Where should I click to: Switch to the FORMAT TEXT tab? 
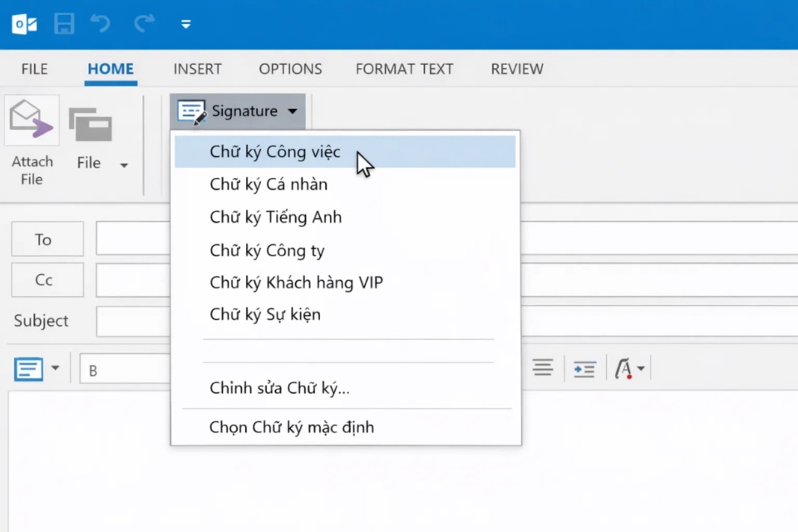[404, 69]
